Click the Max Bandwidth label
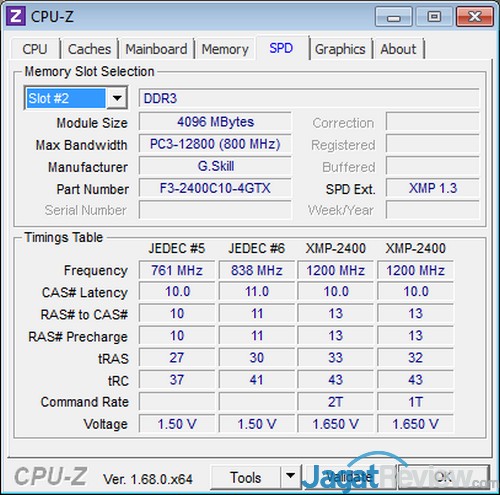This screenshot has width=500, height=495. click(x=81, y=145)
